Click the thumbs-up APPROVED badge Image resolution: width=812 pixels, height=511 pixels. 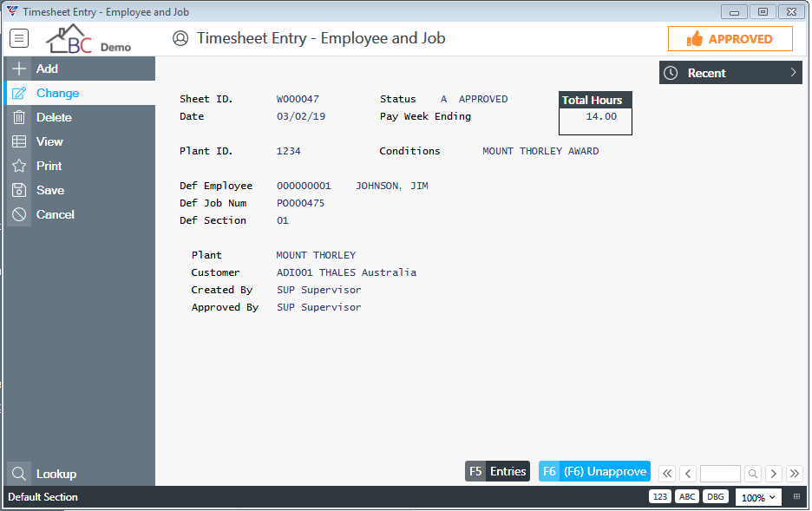click(x=730, y=39)
